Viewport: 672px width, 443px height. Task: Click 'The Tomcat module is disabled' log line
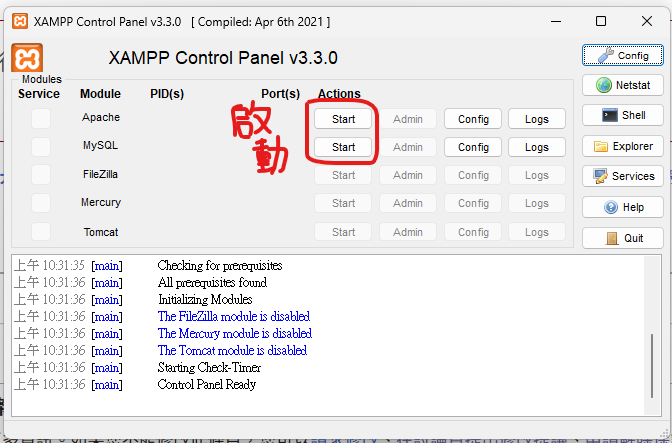click(232, 350)
